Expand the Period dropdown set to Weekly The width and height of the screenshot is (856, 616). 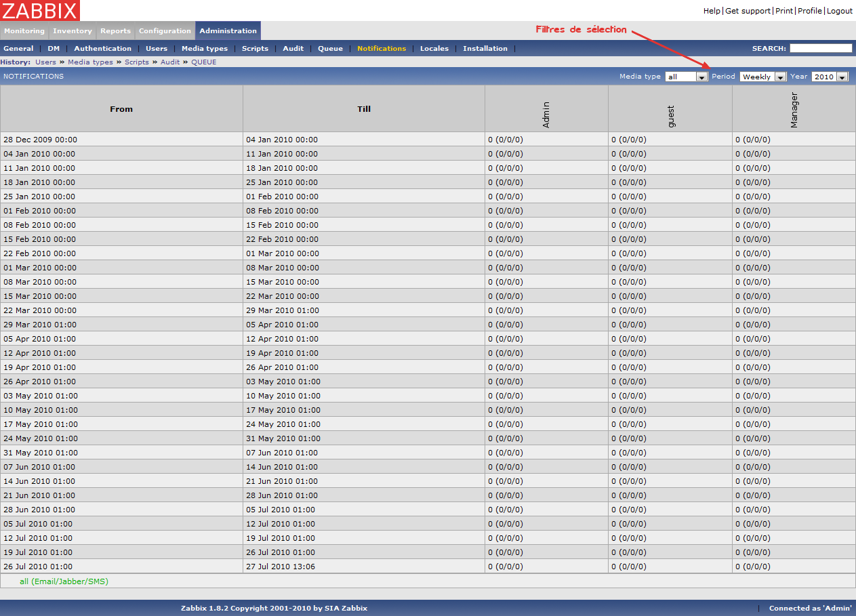tap(762, 77)
